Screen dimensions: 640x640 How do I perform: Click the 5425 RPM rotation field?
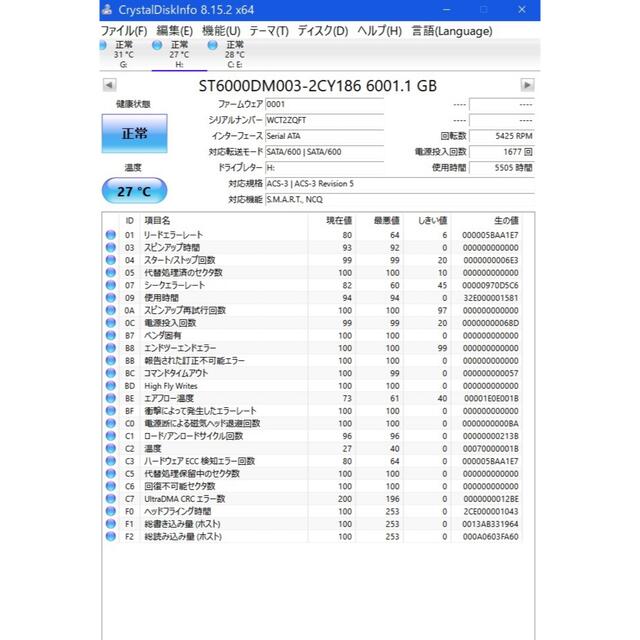coord(502,136)
